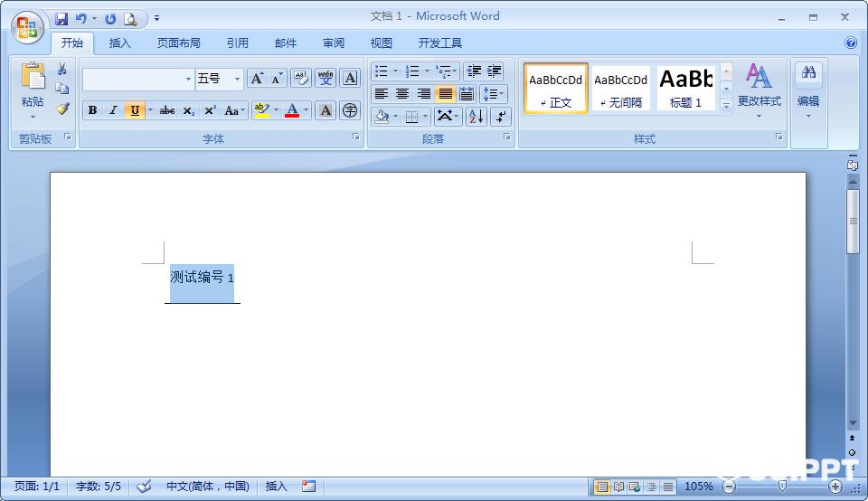Open numbering list dropdown arrow
868x501 pixels.
coord(427,71)
